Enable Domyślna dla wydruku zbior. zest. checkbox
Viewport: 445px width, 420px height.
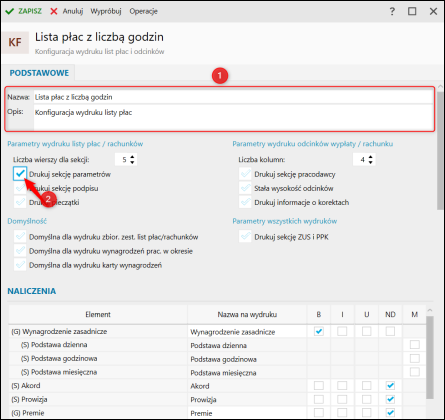point(20,237)
